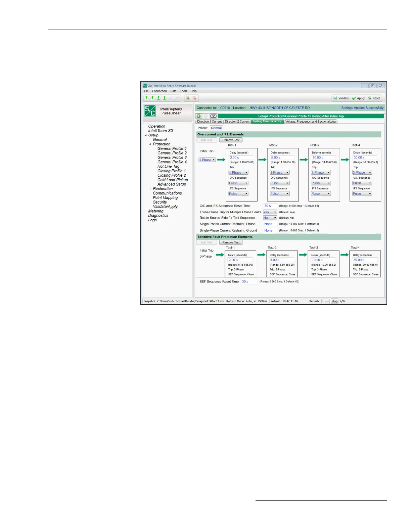Switch to Direction 1 Current tab

point(209,122)
